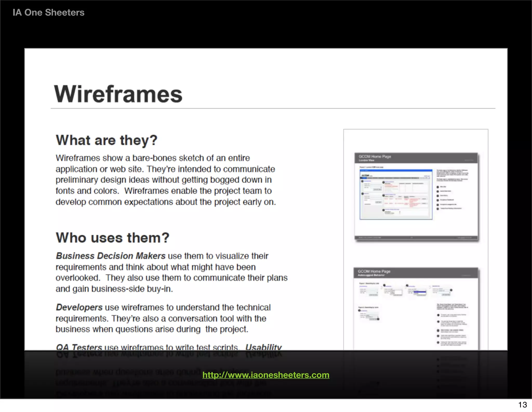Click the bold 'QA Testers' text
This screenshot has height=412, width=532.
(79, 347)
